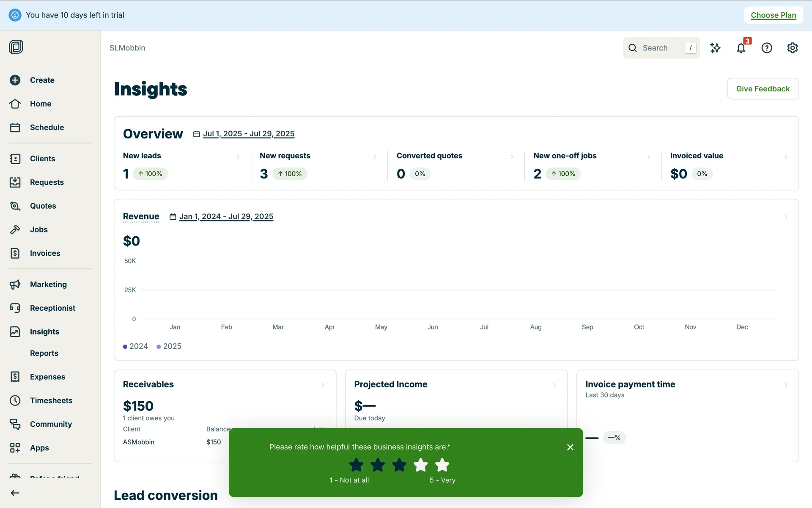Open the notifications bell icon

click(741, 48)
